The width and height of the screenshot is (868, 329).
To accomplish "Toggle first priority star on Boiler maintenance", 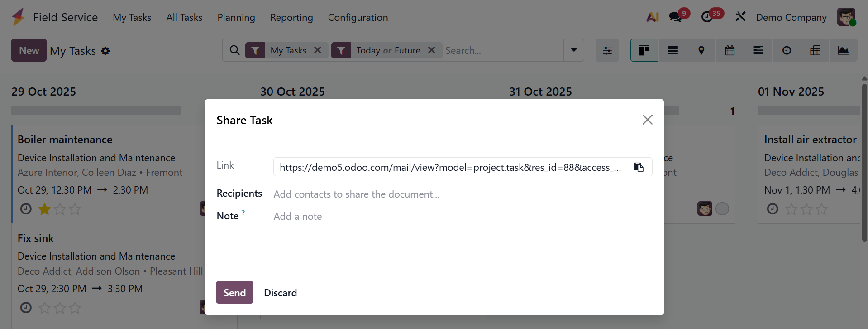I will [x=44, y=209].
